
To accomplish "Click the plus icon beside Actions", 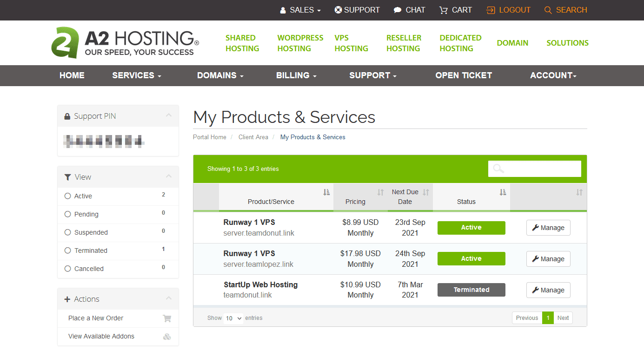I will coord(67,299).
